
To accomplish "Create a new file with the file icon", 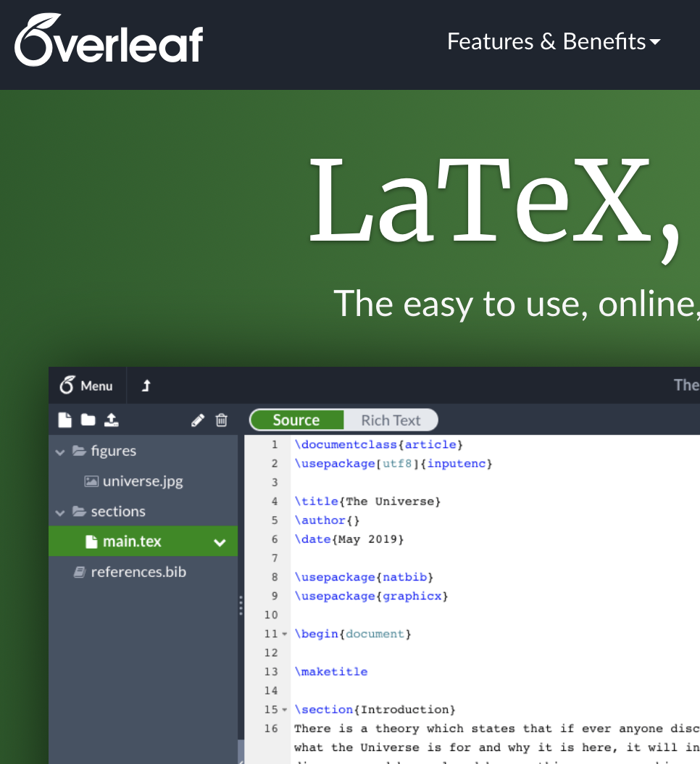I will [x=64, y=420].
